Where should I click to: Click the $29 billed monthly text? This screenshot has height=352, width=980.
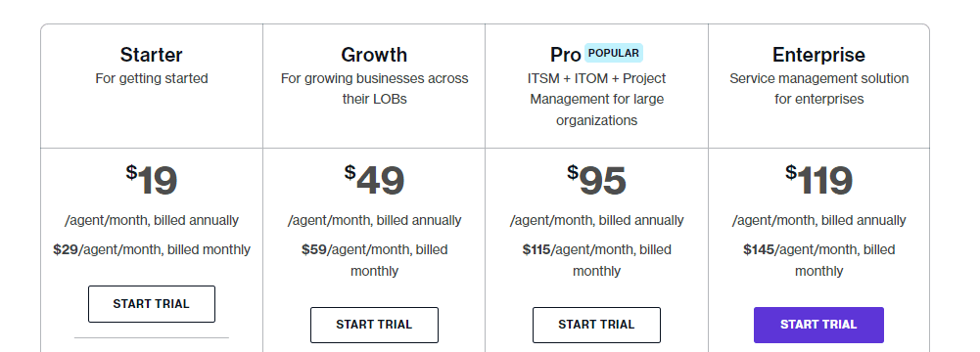click(x=151, y=249)
